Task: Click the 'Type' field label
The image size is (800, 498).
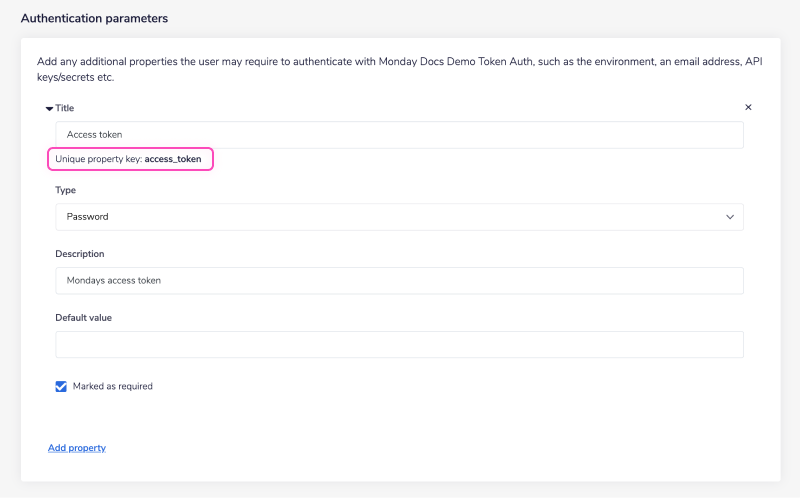Action: coord(65,190)
